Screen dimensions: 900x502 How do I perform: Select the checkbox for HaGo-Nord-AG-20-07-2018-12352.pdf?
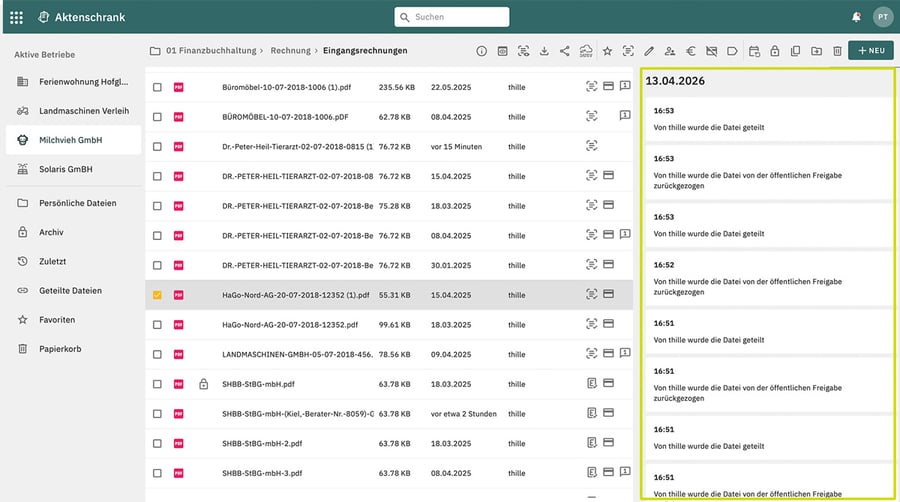(x=157, y=325)
